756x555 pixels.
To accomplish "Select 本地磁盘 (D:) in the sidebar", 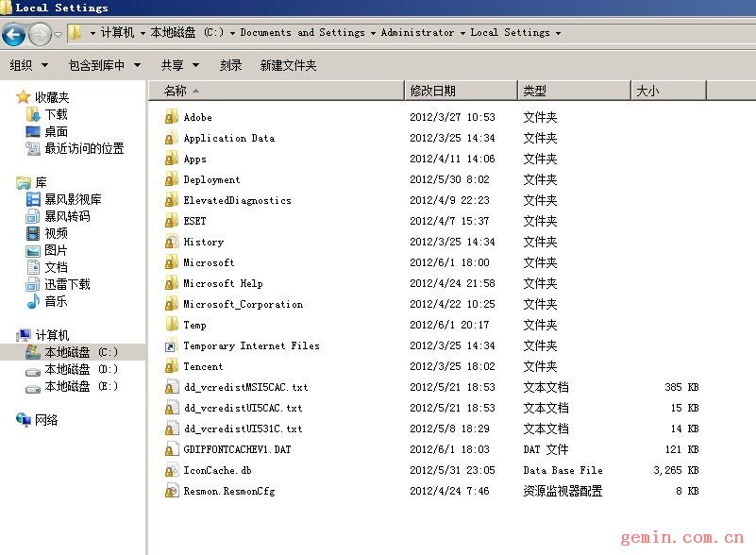I will point(73,369).
